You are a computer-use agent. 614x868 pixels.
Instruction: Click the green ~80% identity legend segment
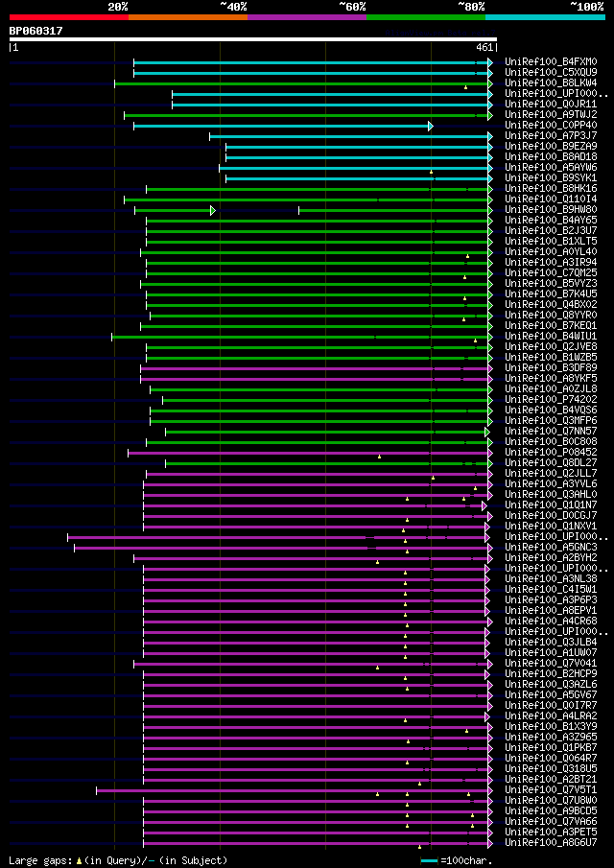tap(426, 17)
